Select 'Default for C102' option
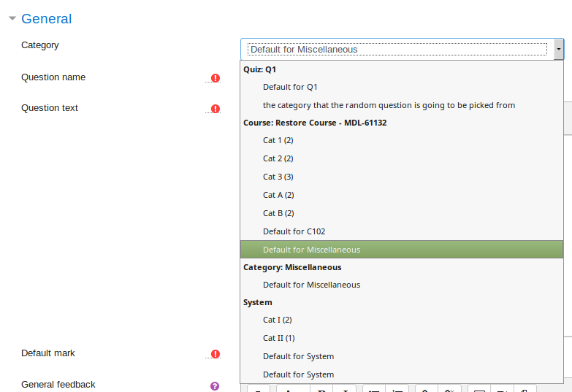The width and height of the screenshot is (572, 392). click(402, 231)
